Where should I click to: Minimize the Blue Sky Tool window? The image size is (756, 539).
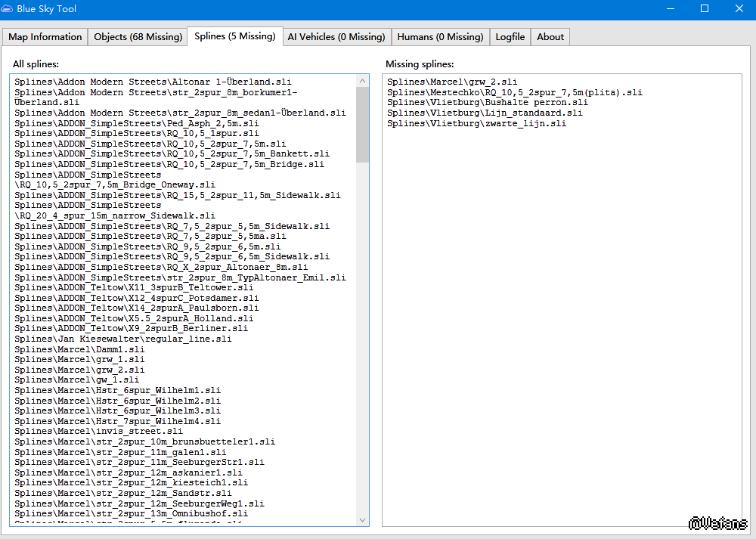[x=670, y=9]
